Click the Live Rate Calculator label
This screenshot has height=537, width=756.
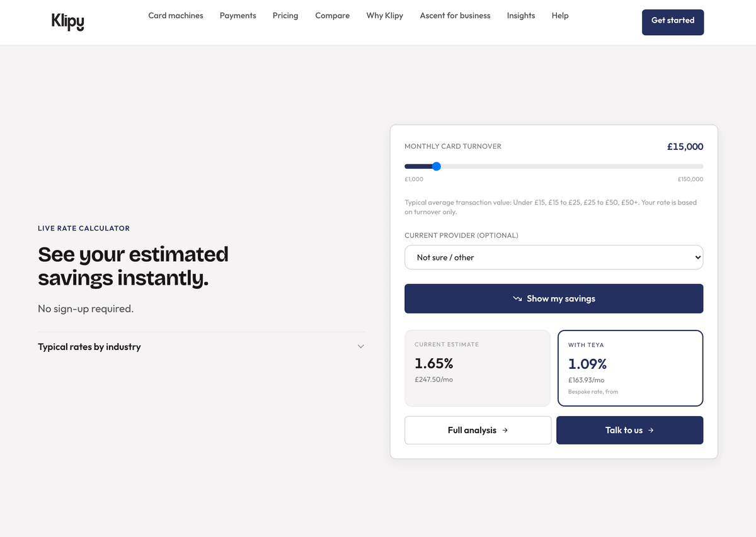click(84, 229)
